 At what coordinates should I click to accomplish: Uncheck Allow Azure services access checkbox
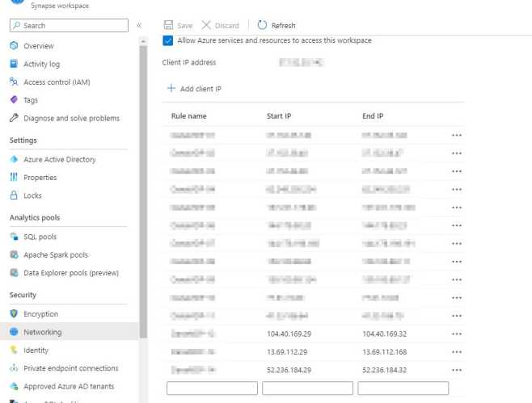[167, 40]
